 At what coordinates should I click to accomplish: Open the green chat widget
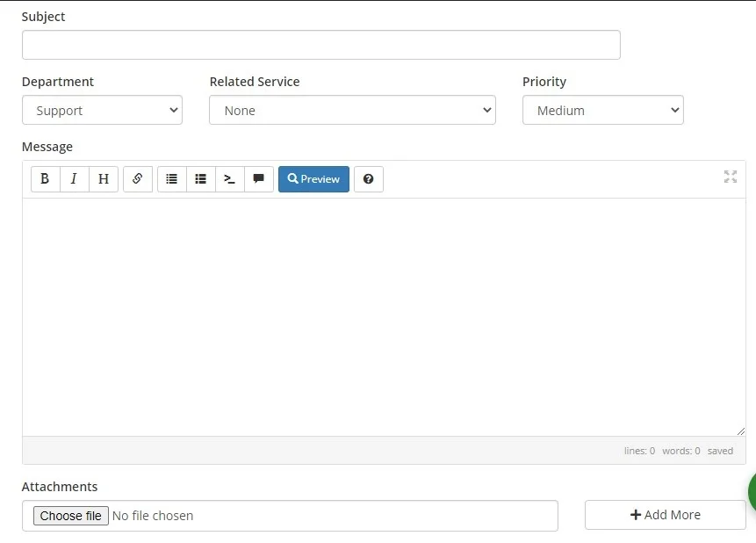click(x=752, y=493)
